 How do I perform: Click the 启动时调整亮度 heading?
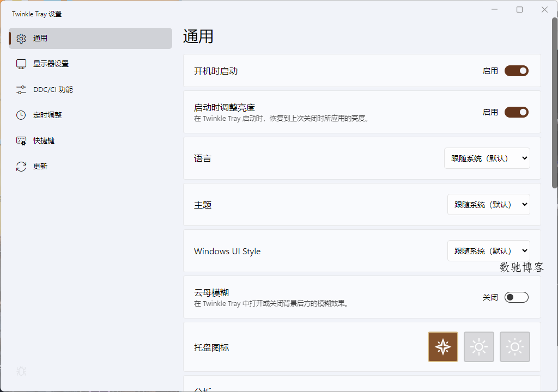(224, 107)
